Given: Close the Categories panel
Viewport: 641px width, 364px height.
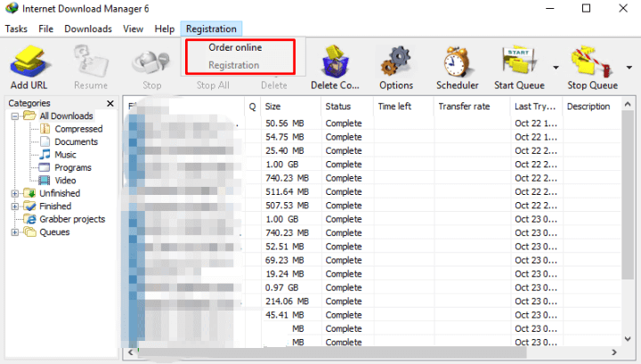Looking at the screenshot, I should 110,103.
